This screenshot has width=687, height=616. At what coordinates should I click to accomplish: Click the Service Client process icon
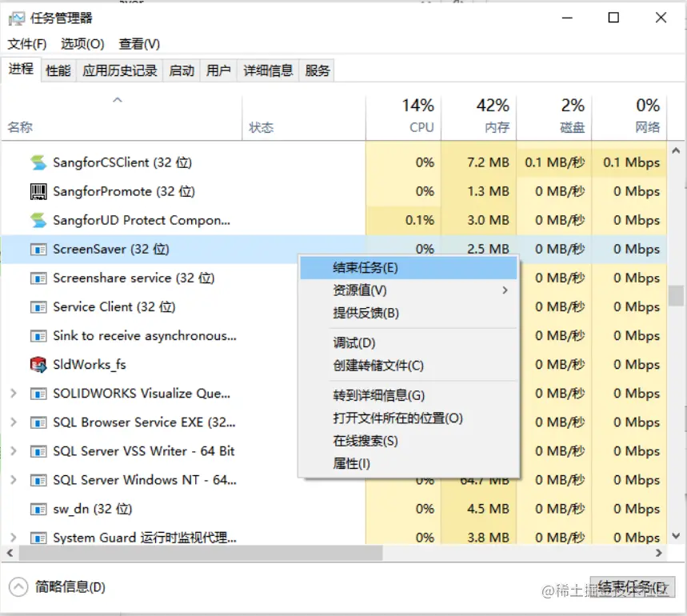tap(38, 307)
